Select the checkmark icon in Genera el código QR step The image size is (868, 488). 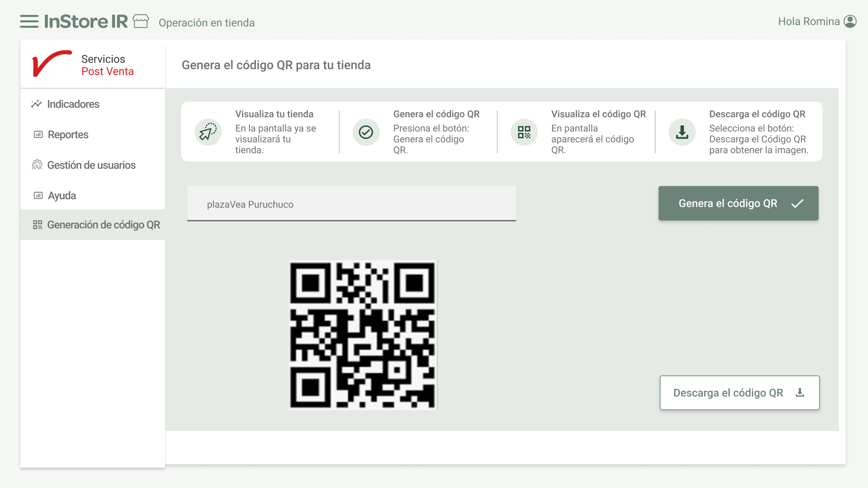coord(366,132)
